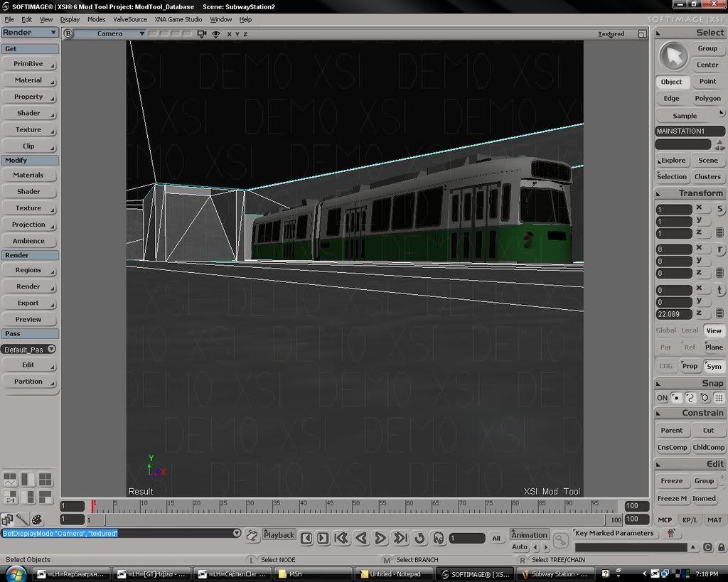Viewport: 728px width, 582px height.
Task: Click the Rotate (r) transform tool
Action: click(719, 249)
